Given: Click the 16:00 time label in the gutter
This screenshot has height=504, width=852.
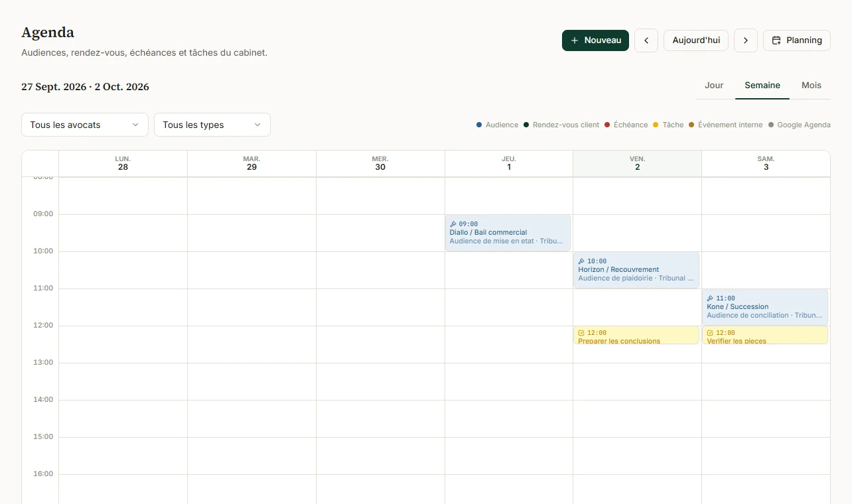Looking at the screenshot, I should point(43,474).
